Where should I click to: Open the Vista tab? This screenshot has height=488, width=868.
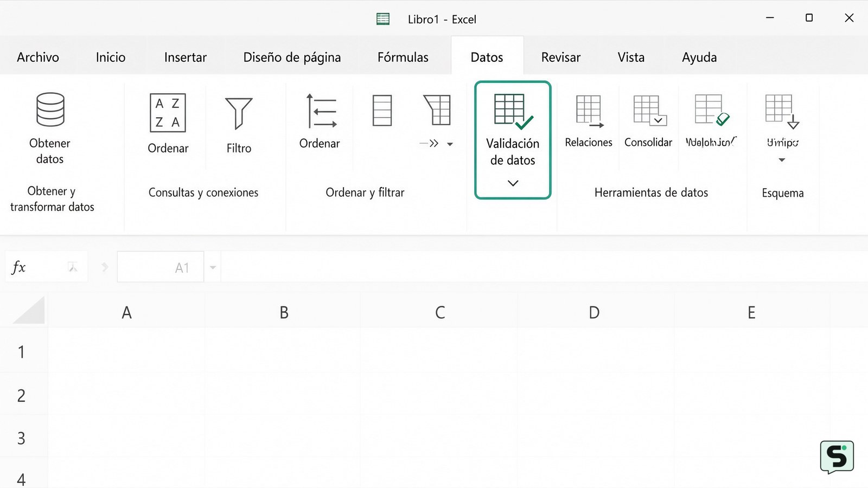pos(631,57)
